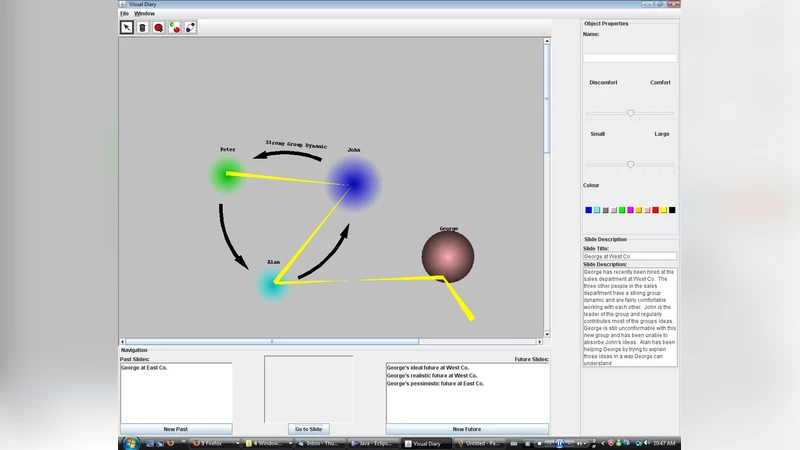Click the canvas scroll left arrow
The image size is (800, 450).
(x=122, y=342)
